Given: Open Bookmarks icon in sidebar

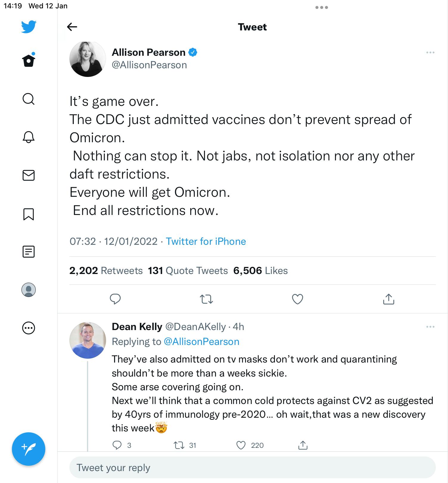Looking at the screenshot, I should [x=29, y=214].
